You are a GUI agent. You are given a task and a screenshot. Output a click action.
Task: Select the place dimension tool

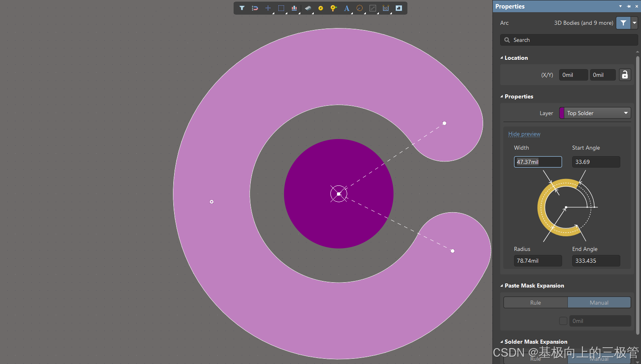coord(386,8)
